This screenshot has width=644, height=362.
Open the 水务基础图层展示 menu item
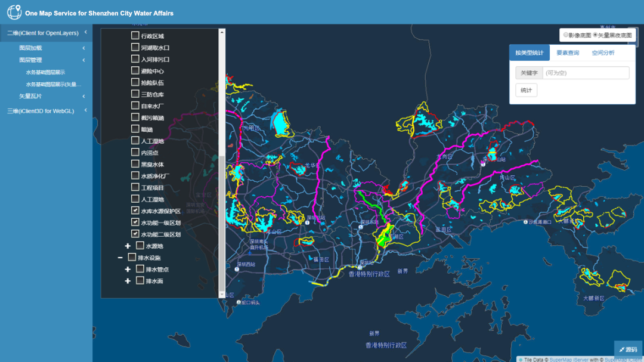(45, 72)
